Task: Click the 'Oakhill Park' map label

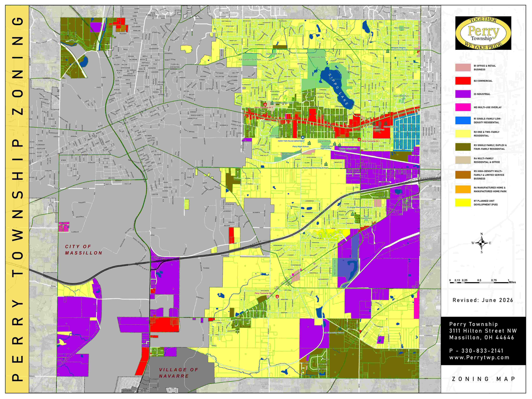Action: 366,218
